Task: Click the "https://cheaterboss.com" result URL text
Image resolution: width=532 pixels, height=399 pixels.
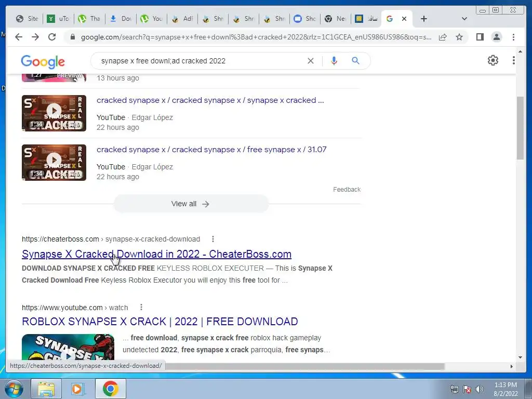Action: 60,239
